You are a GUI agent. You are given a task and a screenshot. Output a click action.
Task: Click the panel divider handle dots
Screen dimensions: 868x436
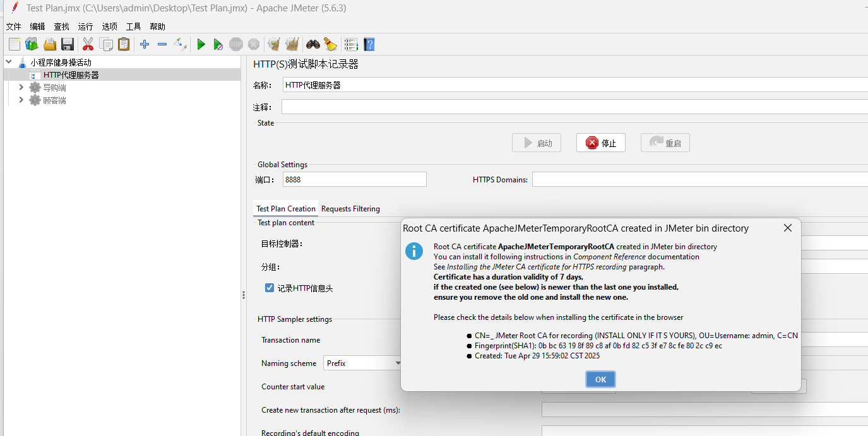pyautogui.click(x=244, y=295)
